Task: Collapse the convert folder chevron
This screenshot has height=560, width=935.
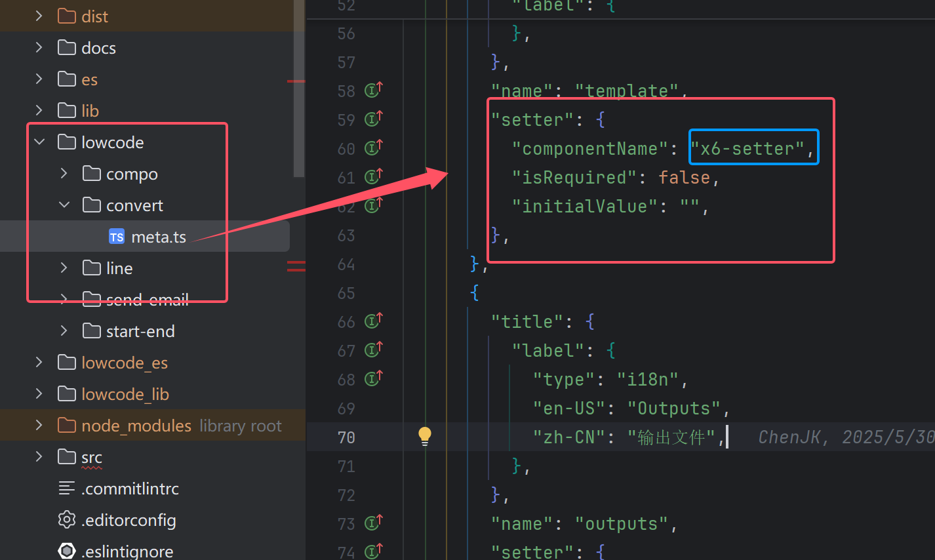Action: tap(64, 205)
